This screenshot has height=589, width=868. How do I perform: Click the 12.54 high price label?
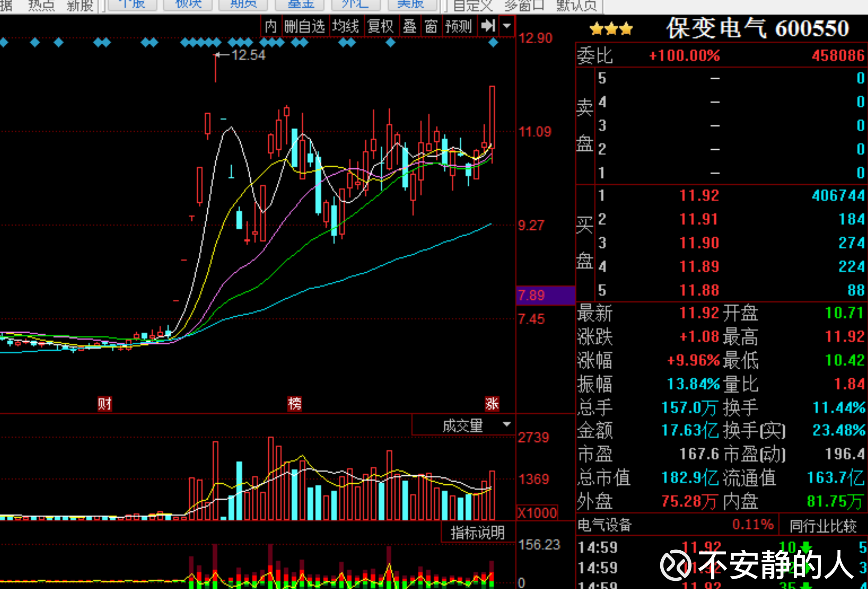point(248,55)
